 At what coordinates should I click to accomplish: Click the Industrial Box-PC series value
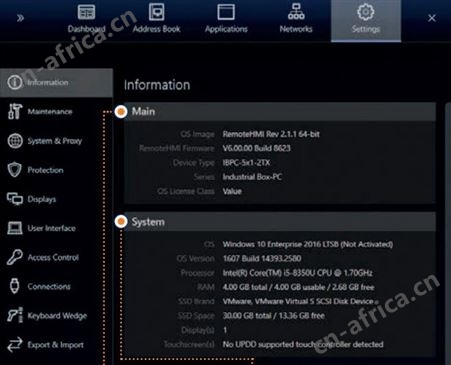point(252,177)
